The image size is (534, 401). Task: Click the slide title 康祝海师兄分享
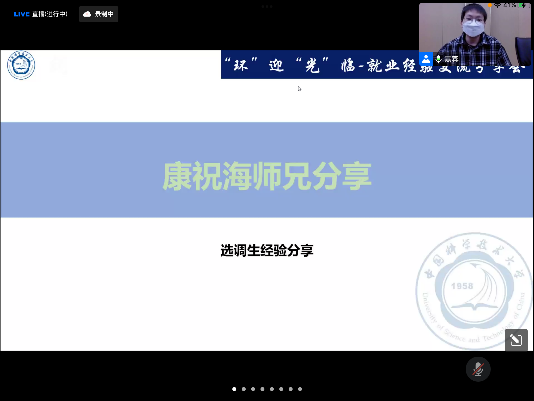[267, 176]
